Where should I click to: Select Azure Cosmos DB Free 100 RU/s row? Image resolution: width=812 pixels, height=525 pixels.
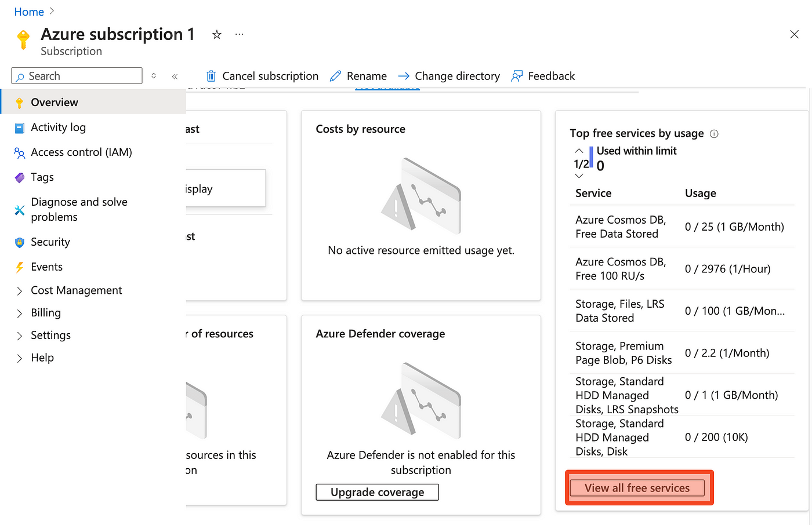coord(682,269)
